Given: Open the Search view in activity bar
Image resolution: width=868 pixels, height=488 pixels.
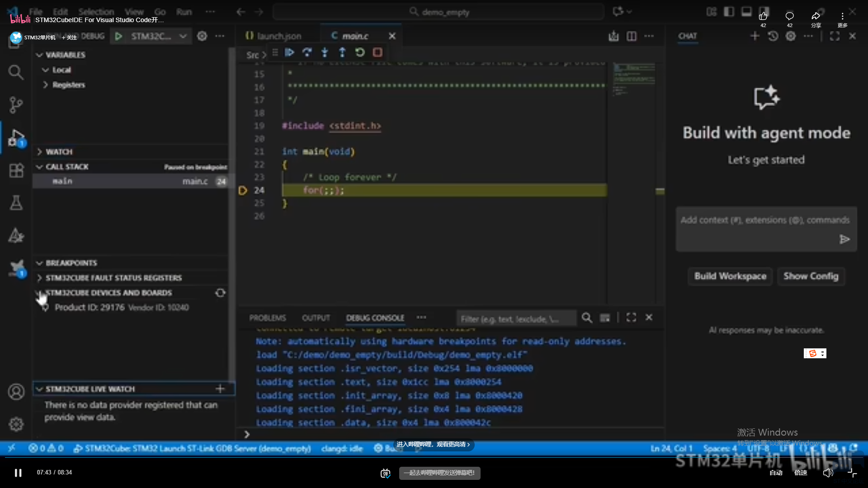Looking at the screenshot, I should pos(16,72).
